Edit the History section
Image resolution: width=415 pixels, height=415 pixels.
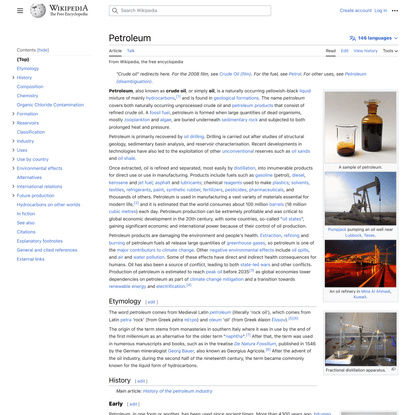[x=141, y=381]
